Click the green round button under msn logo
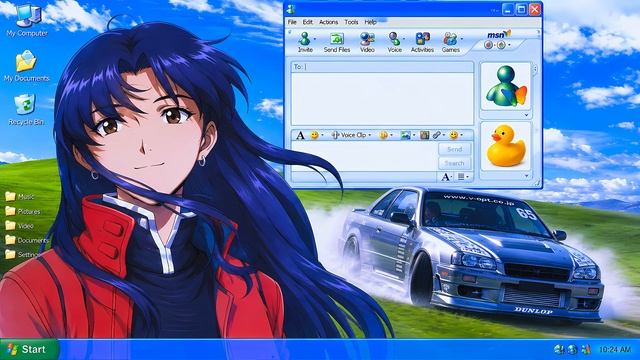The image size is (640, 360). tap(501, 45)
